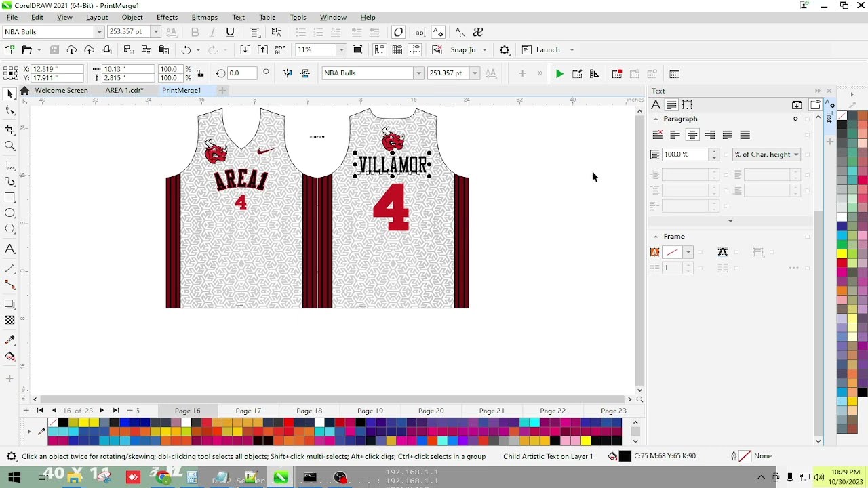
Task: Collapse the Frame section
Action: [x=656, y=237]
